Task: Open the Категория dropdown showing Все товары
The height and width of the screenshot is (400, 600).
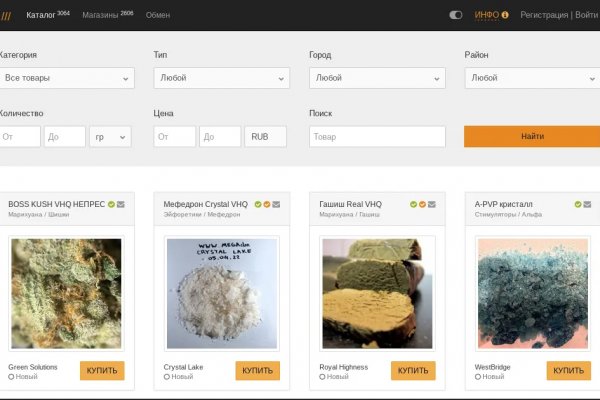Action: pyautogui.click(x=66, y=77)
